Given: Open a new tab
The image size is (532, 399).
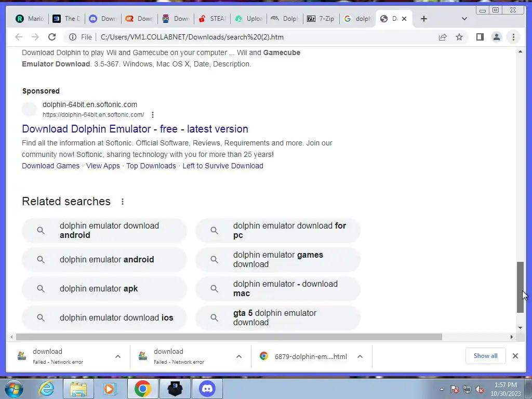Looking at the screenshot, I should click(424, 19).
